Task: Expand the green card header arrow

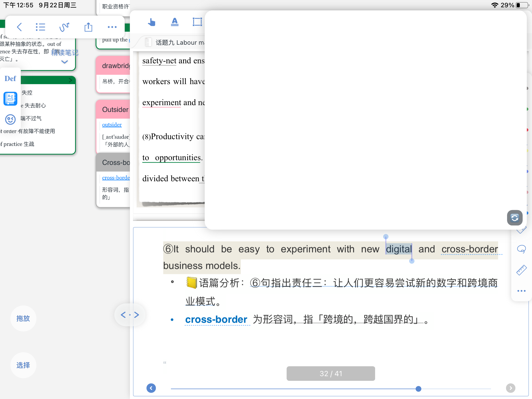Action: click(x=70, y=80)
